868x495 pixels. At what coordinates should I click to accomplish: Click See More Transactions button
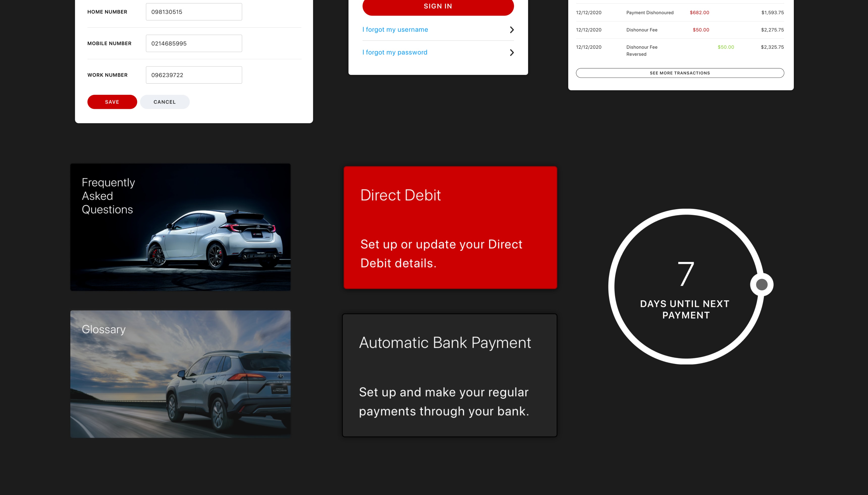(680, 73)
